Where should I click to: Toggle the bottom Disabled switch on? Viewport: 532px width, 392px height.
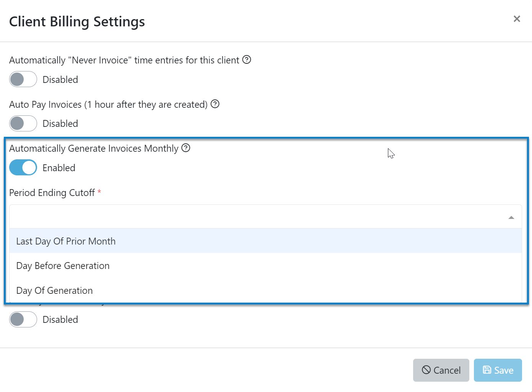[x=23, y=319]
